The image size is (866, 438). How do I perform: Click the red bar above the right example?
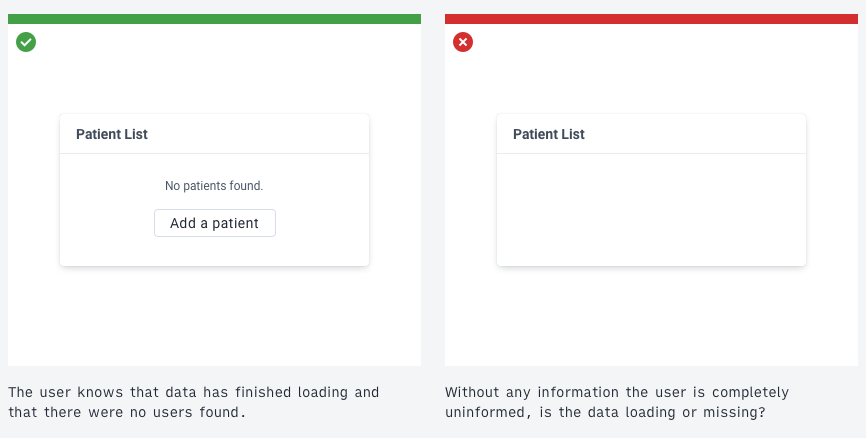(651, 19)
